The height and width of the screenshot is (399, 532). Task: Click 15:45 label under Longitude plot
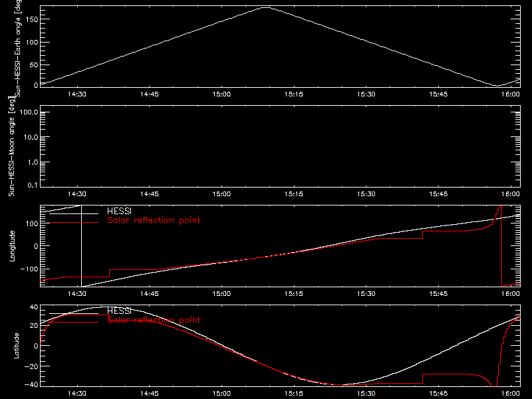tap(438, 294)
